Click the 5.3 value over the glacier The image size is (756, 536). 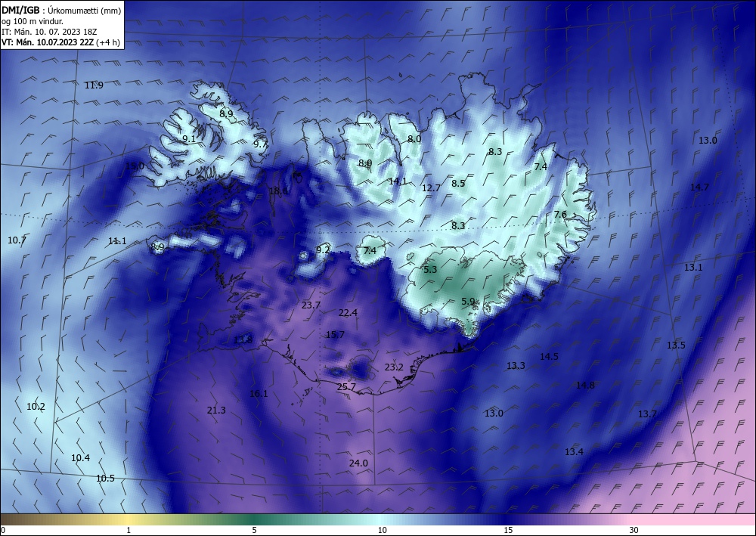click(430, 269)
